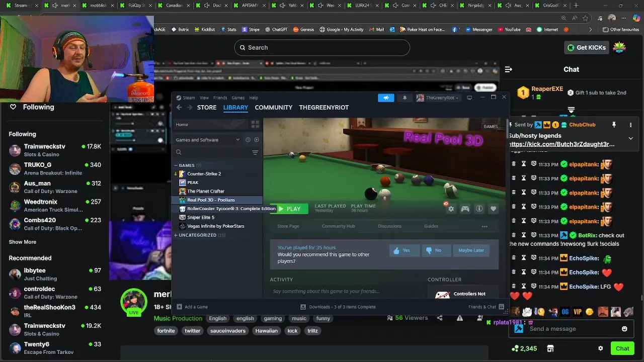Unpin the pinned ChubChub message

[x=614, y=125]
